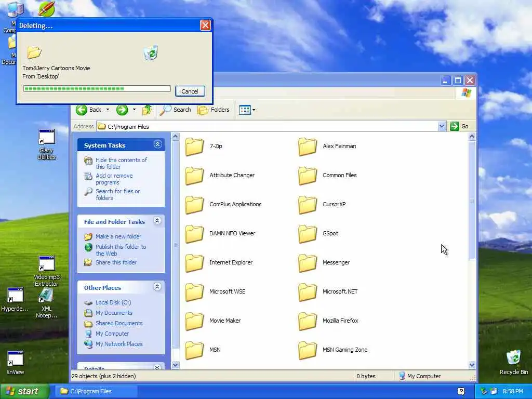Select the Microsoft.NET folder
This screenshot has width=532, height=399.
[328, 292]
